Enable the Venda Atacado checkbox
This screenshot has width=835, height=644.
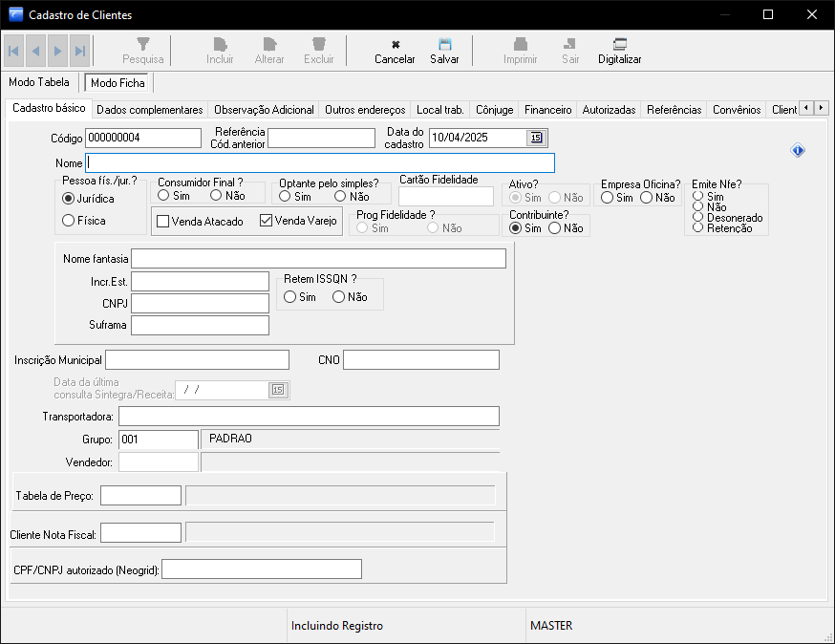coord(162,222)
